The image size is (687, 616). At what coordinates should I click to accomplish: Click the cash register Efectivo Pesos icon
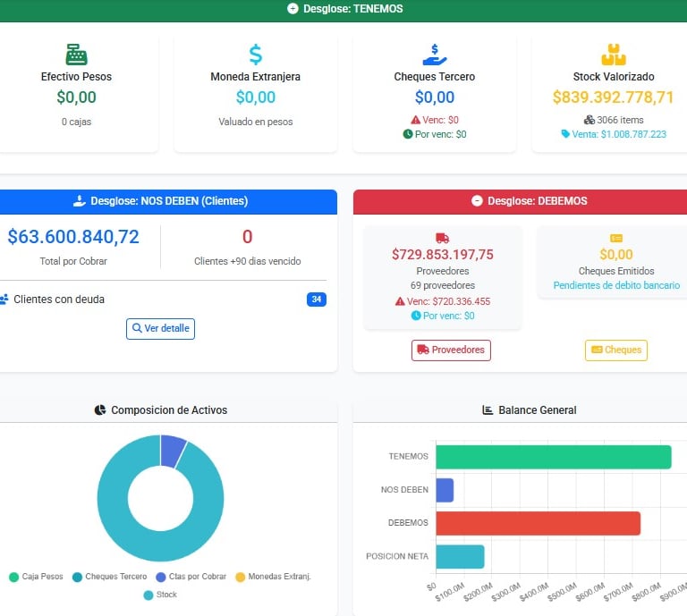[x=76, y=55]
